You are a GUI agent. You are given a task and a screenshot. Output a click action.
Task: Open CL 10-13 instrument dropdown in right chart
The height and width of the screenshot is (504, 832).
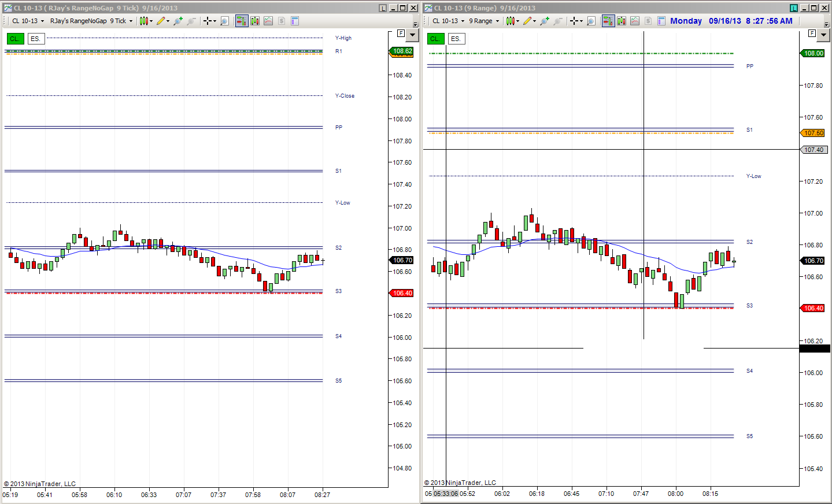tap(448, 21)
